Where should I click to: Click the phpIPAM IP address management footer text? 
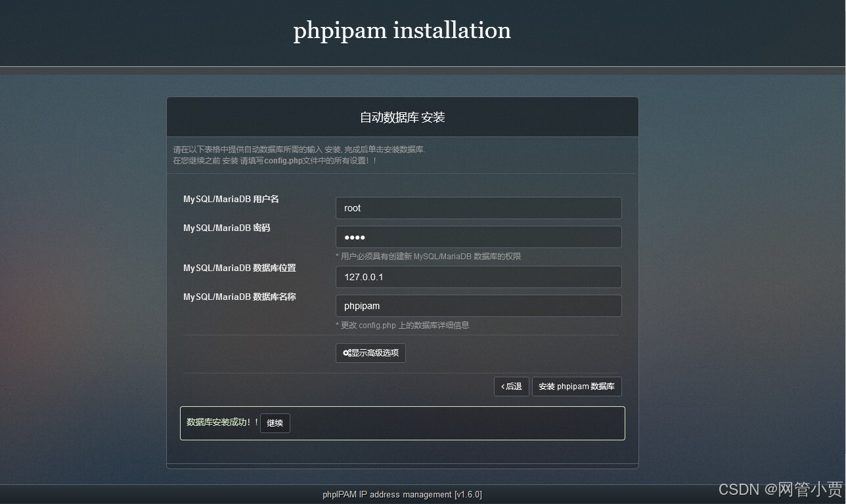click(x=402, y=495)
